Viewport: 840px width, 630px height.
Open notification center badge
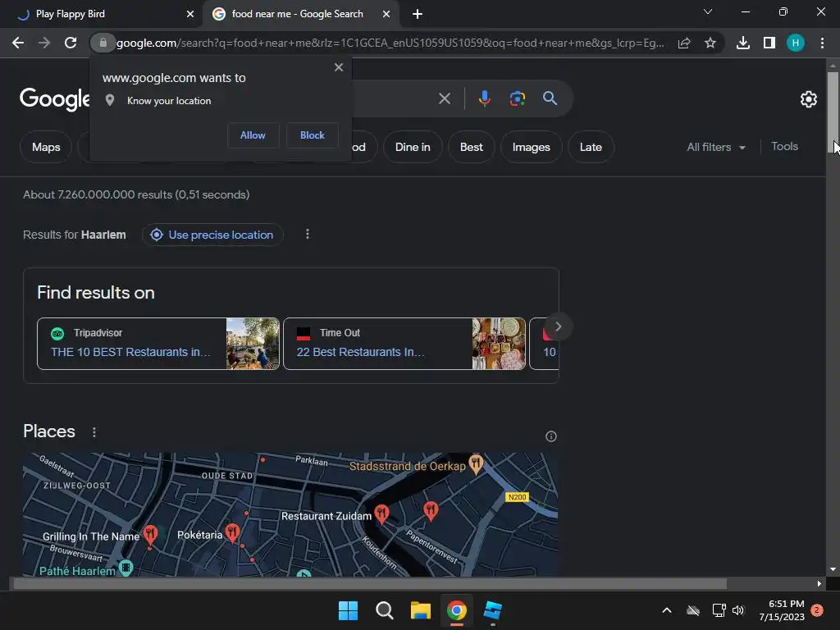[x=817, y=610]
